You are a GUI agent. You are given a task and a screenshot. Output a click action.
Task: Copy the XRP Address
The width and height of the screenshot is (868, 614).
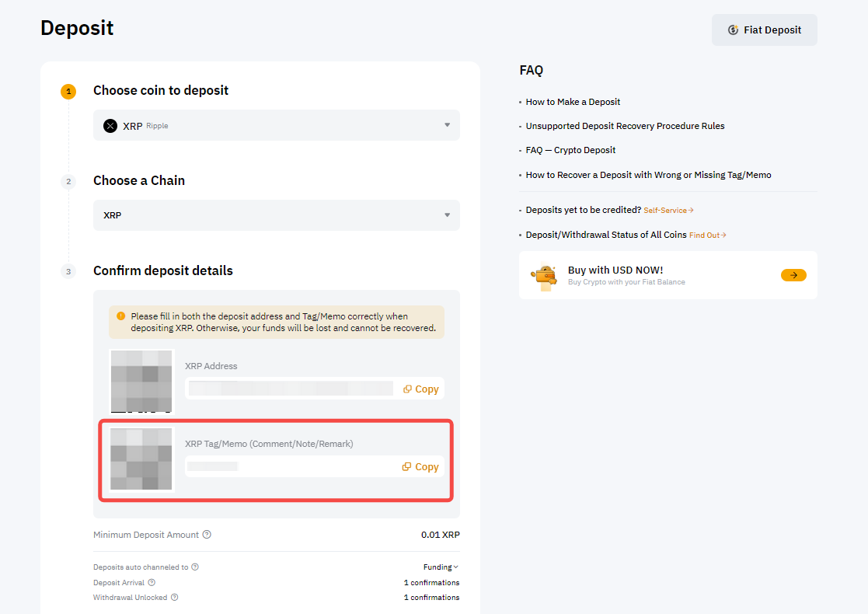pos(421,389)
